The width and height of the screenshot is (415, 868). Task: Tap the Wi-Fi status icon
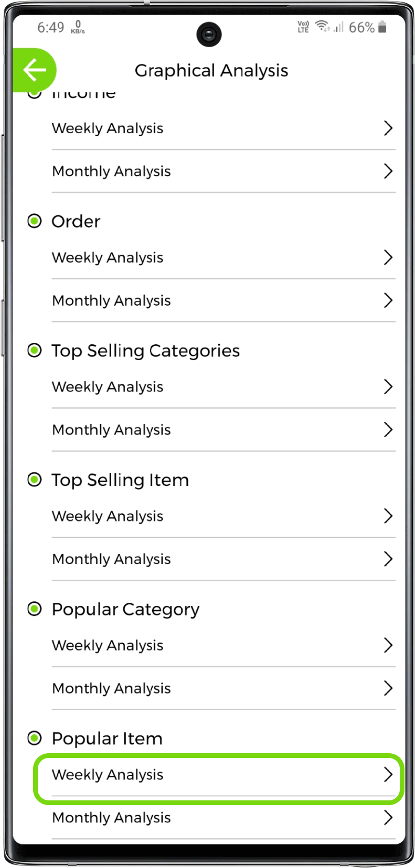point(323,26)
